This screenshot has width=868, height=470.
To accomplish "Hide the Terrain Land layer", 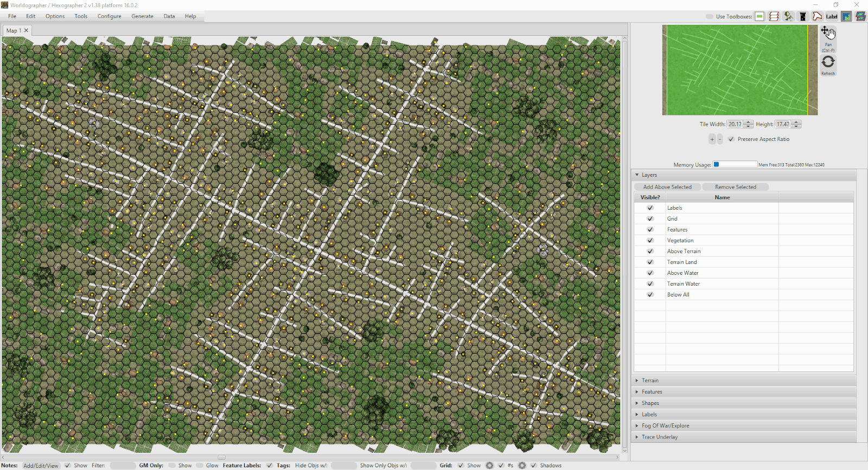I will [x=650, y=262].
